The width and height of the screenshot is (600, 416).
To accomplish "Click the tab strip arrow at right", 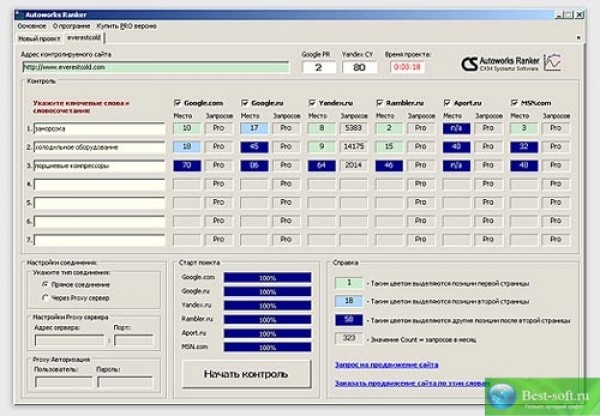I will (578, 38).
